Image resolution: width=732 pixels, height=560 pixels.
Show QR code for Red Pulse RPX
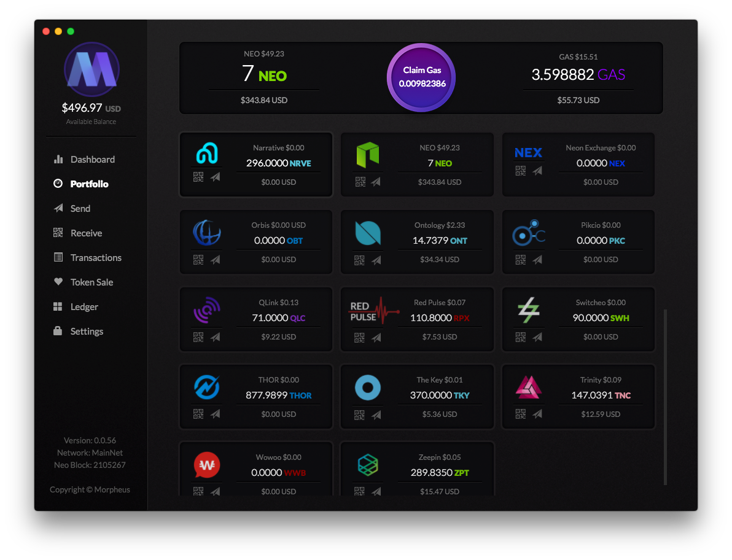coord(359,337)
